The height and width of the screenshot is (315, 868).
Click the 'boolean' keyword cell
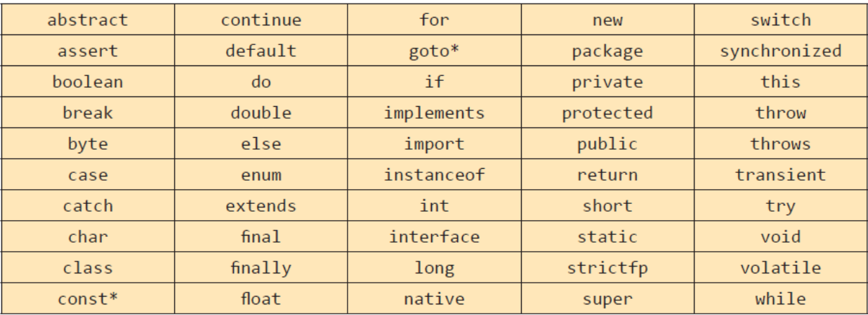pos(88,82)
